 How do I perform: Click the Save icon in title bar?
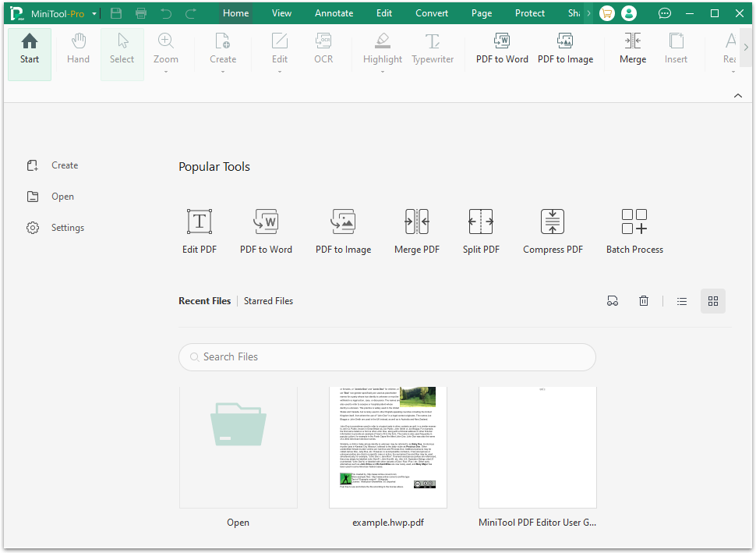[116, 13]
